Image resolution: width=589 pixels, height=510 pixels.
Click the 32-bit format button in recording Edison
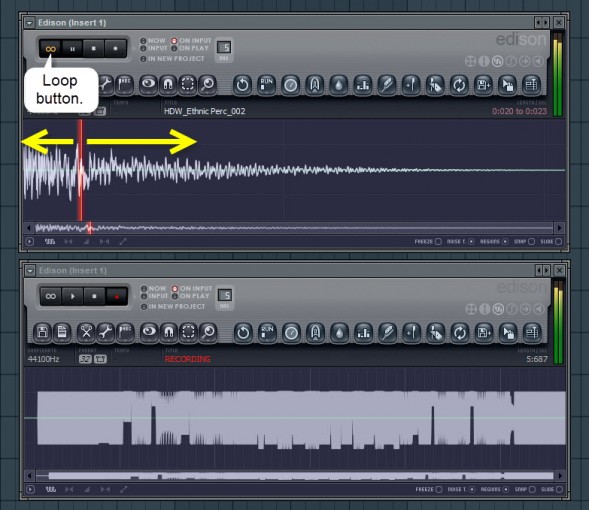pyautogui.click(x=85, y=359)
